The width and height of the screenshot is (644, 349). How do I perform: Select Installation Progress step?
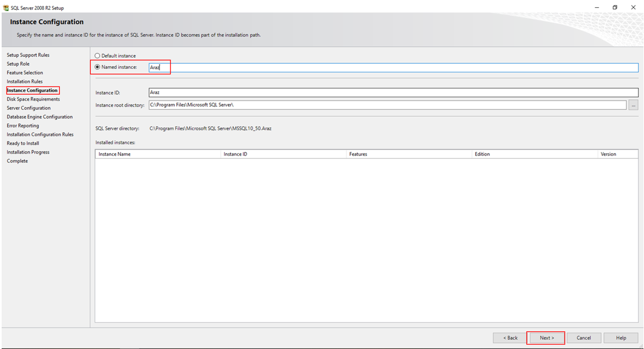pyautogui.click(x=28, y=152)
